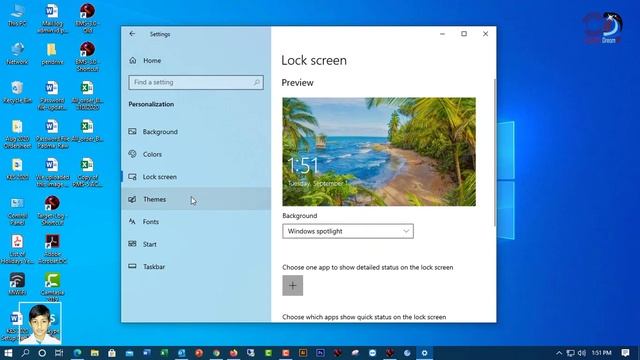Select the WiFi app desktop shortcut
This screenshot has width=640, height=360.
[x=17, y=284]
